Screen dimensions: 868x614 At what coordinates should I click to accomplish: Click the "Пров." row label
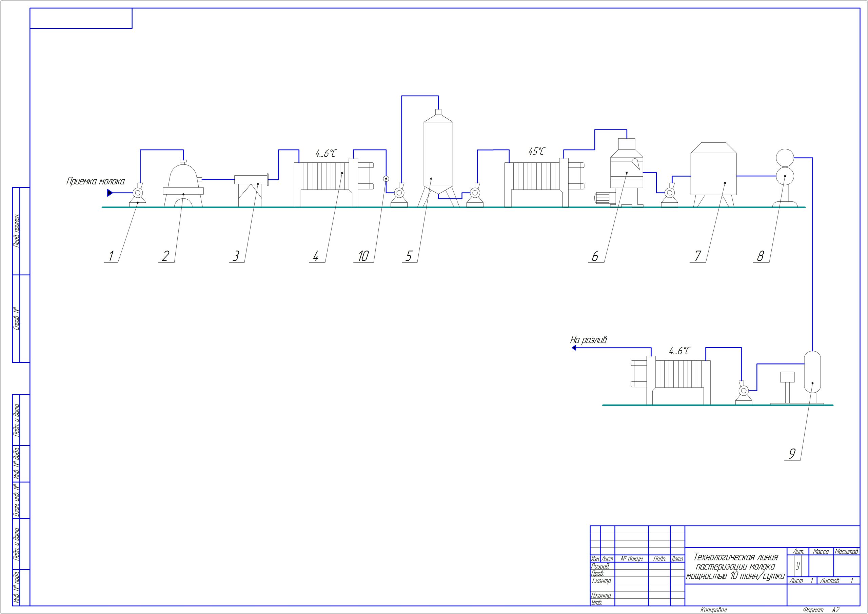pyautogui.click(x=598, y=574)
